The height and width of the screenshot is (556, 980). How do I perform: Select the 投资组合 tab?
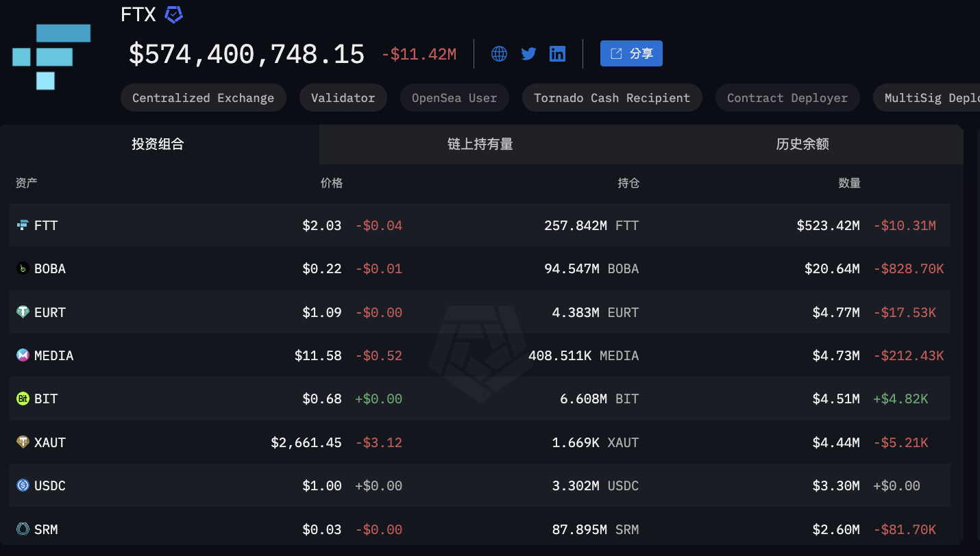tap(157, 144)
